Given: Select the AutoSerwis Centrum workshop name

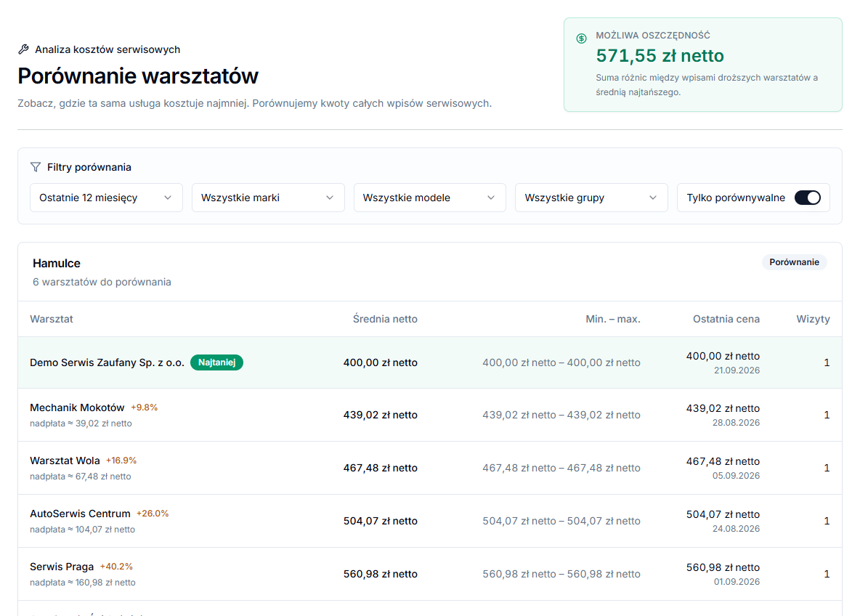Looking at the screenshot, I should click(x=80, y=514).
